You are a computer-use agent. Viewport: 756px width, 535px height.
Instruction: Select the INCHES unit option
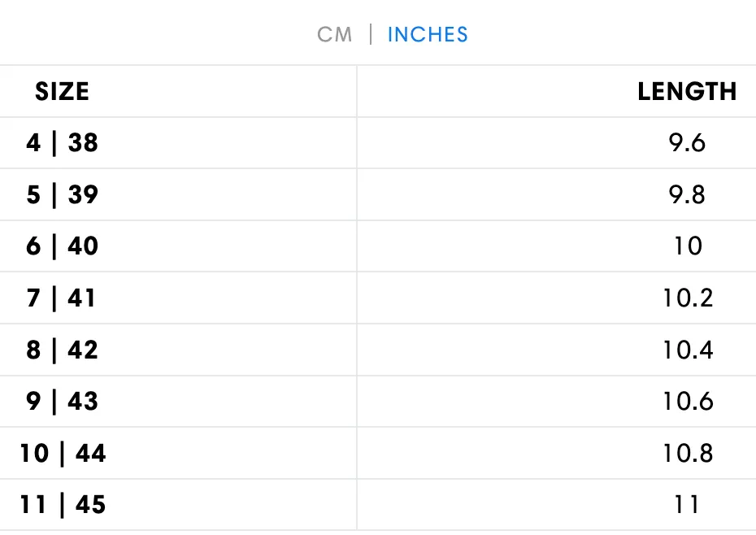coord(428,35)
